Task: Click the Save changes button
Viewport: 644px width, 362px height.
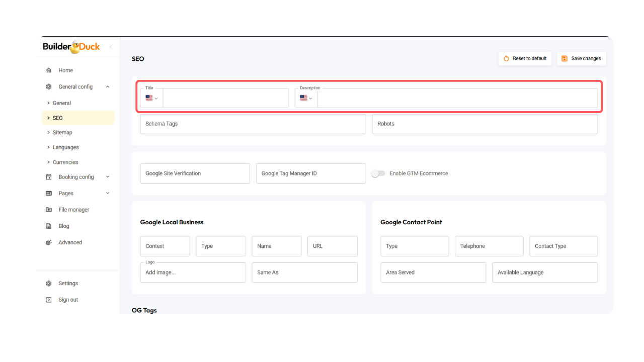Action: point(581,59)
